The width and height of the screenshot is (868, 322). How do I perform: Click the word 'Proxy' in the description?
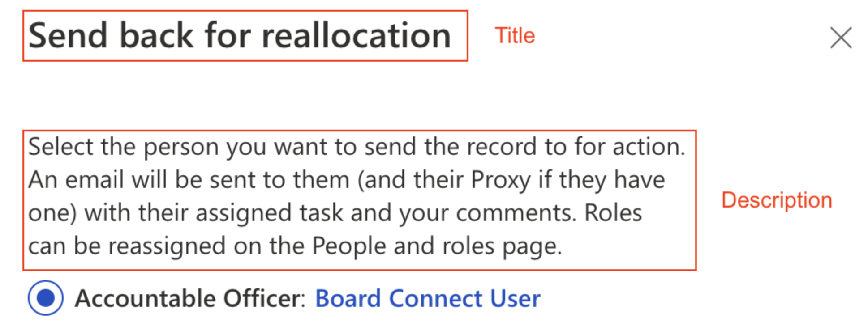tap(501, 180)
